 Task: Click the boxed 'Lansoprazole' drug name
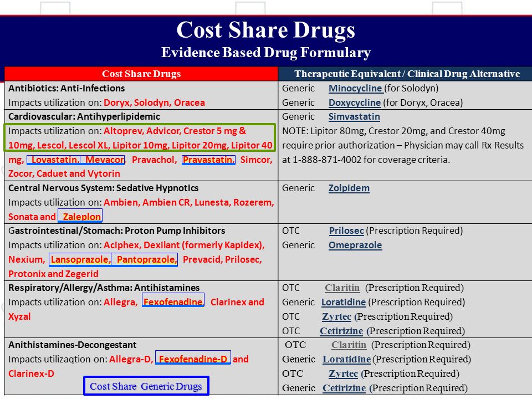[80, 259]
